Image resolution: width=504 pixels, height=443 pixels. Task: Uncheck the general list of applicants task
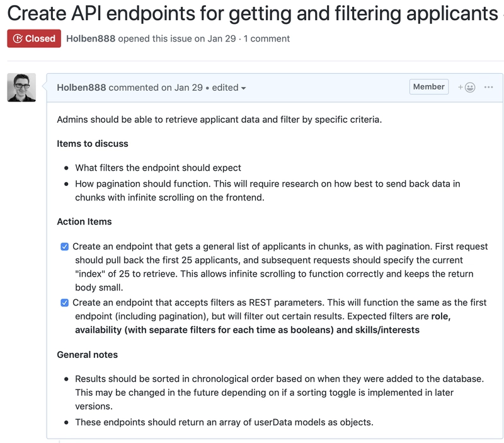click(65, 246)
